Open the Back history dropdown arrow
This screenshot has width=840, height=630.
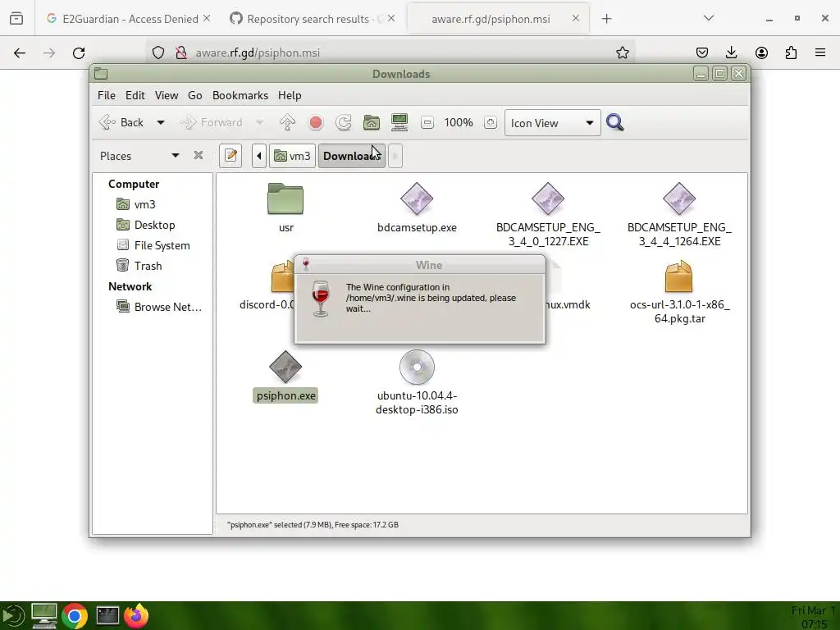click(x=161, y=123)
